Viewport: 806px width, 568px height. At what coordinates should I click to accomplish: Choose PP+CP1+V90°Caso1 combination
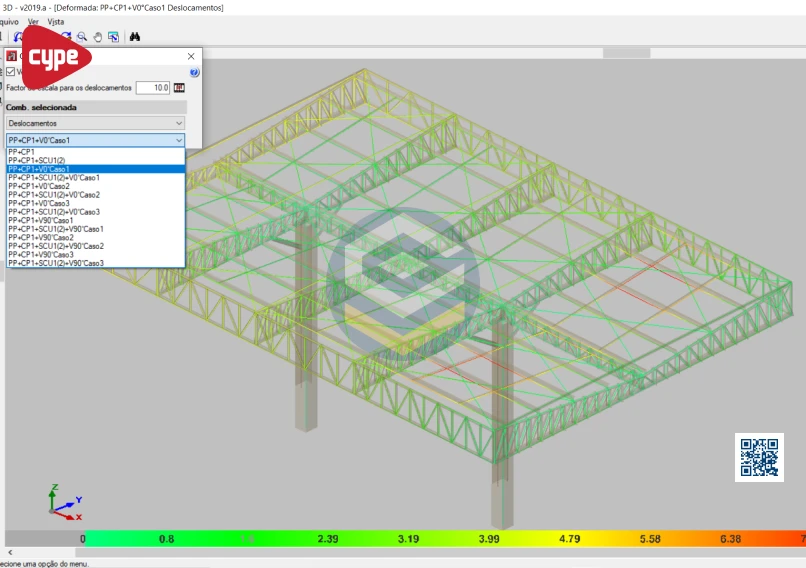(54, 220)
